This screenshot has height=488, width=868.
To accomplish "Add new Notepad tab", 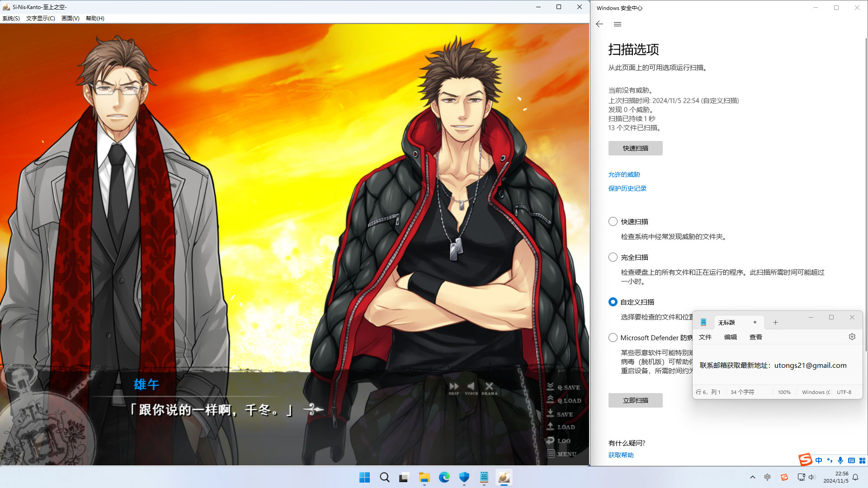I will tap(775, 323).
